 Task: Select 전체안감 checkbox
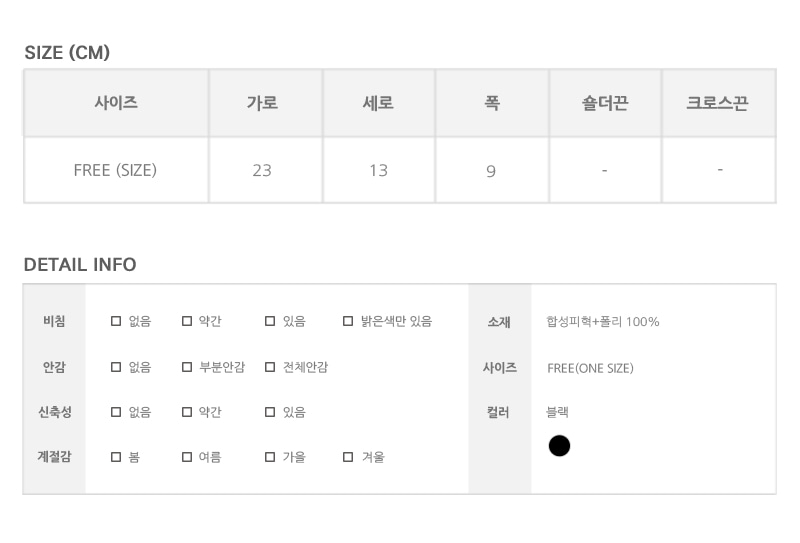[x=270, y=367]
